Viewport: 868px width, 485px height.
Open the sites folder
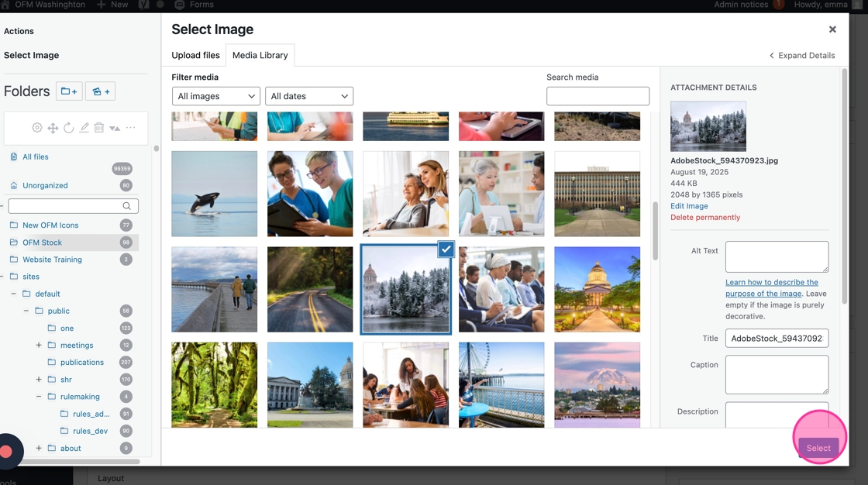pos(31,277)
